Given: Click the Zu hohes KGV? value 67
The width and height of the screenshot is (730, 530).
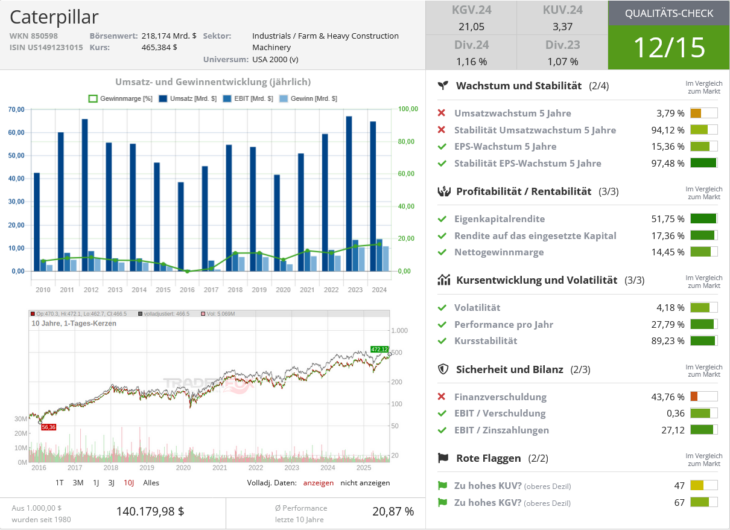Looking at the screenshot, I should click(679, 502).
